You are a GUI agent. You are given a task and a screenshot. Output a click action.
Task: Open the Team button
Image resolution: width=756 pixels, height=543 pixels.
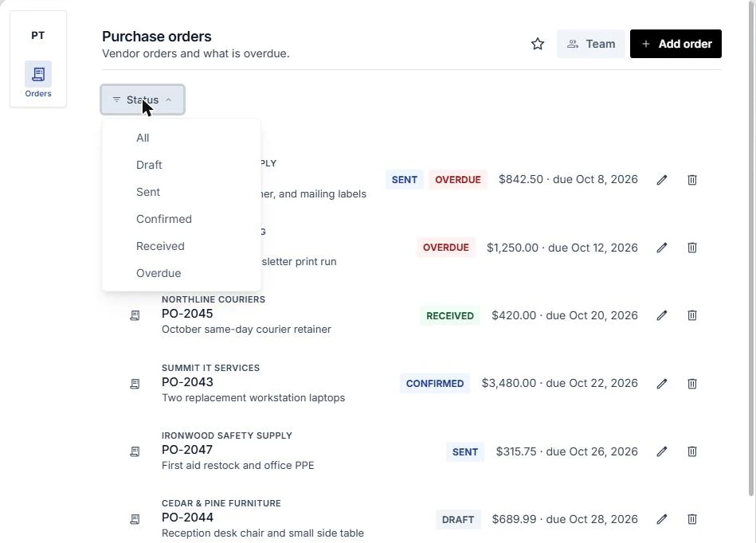point(590,44)
